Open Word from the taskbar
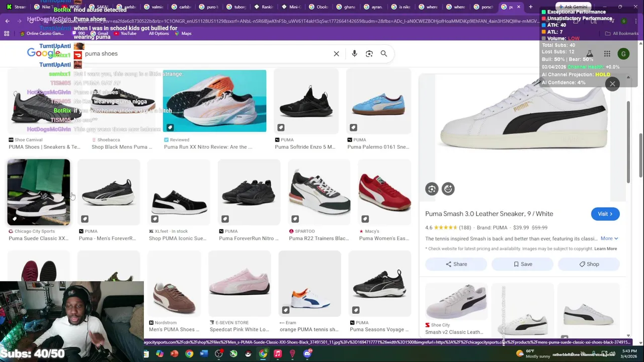 coord(204,354)
